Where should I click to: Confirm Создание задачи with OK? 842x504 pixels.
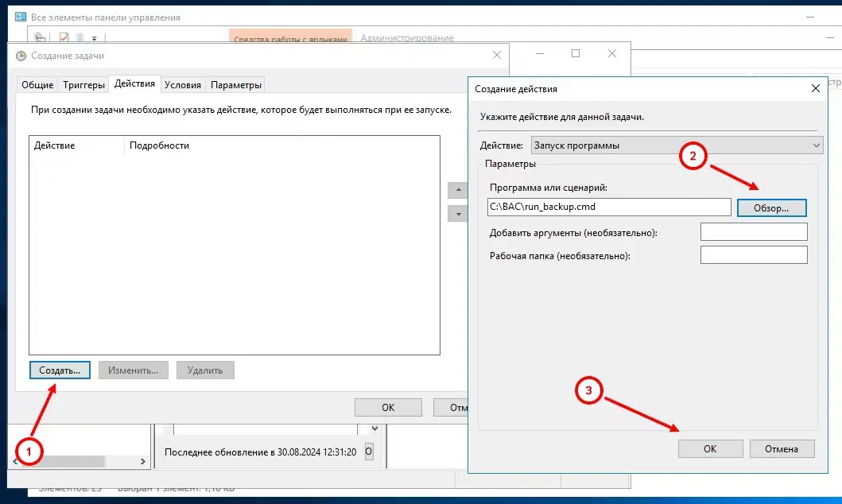(x=388, y=407)
